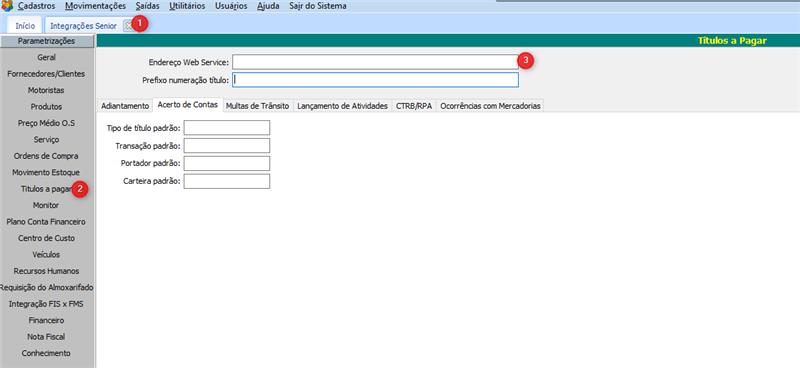Switch to the CTRB/RPA tab
This screenshot has height=368, width=800.
coord(414,106)
